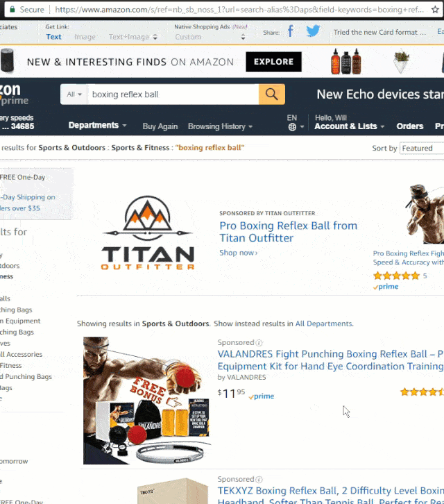Click the search magnifier button
The width and height of the screenshot is (444, 504).
tap(271, 94)
